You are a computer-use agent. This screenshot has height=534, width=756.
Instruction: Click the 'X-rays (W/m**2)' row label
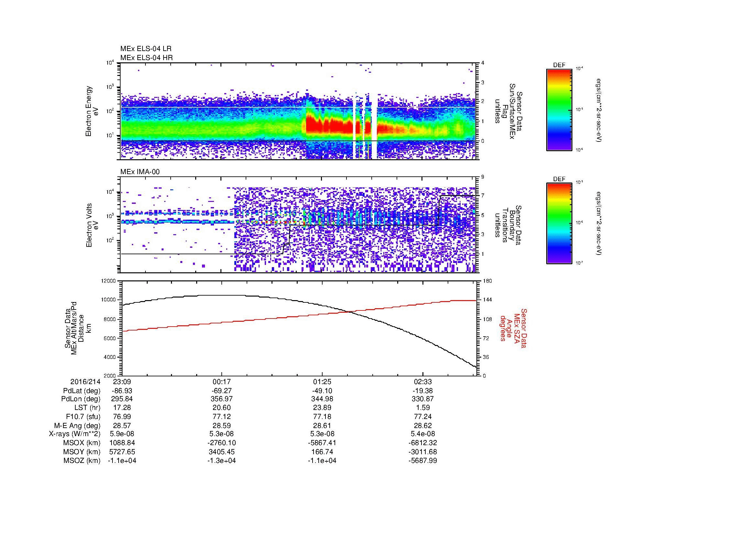point(75,434)
